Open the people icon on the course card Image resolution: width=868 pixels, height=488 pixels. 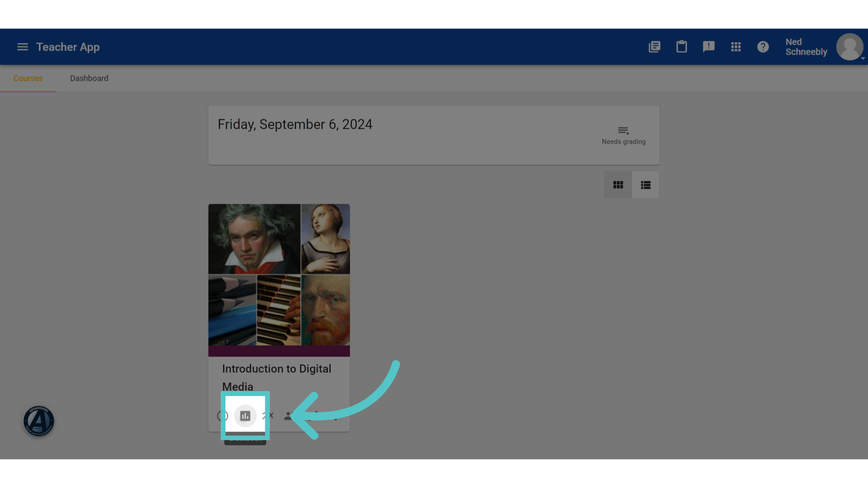coord(288,416)
